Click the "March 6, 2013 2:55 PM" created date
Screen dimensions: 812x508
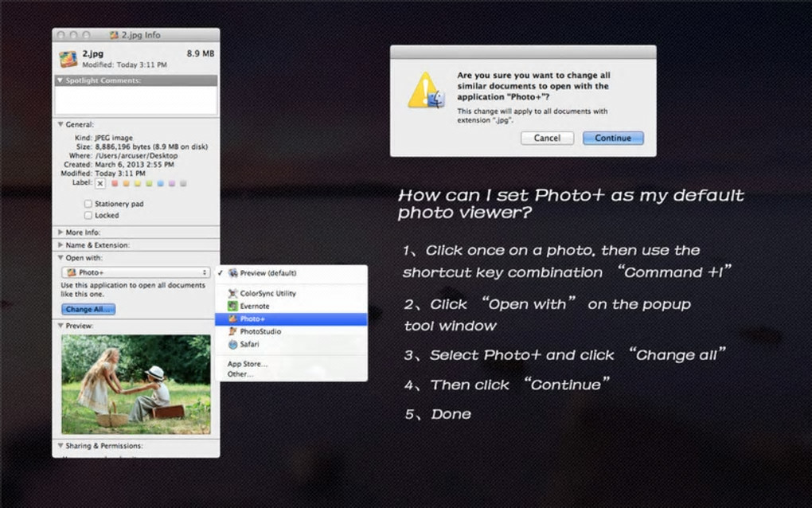135,164
